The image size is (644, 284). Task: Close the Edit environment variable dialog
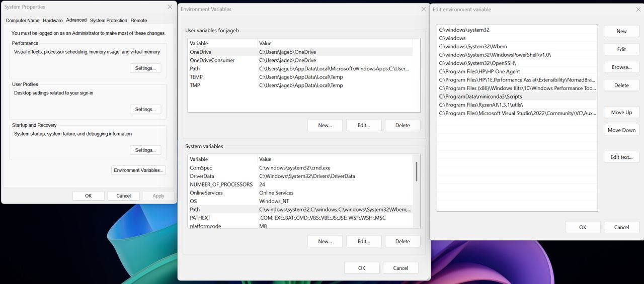(638, 9)
